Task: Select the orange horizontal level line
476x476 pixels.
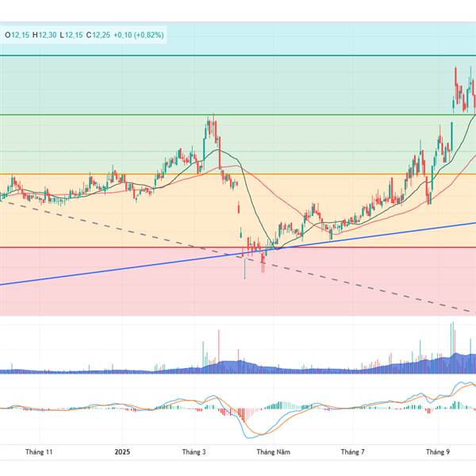Action: coord(317,174)
